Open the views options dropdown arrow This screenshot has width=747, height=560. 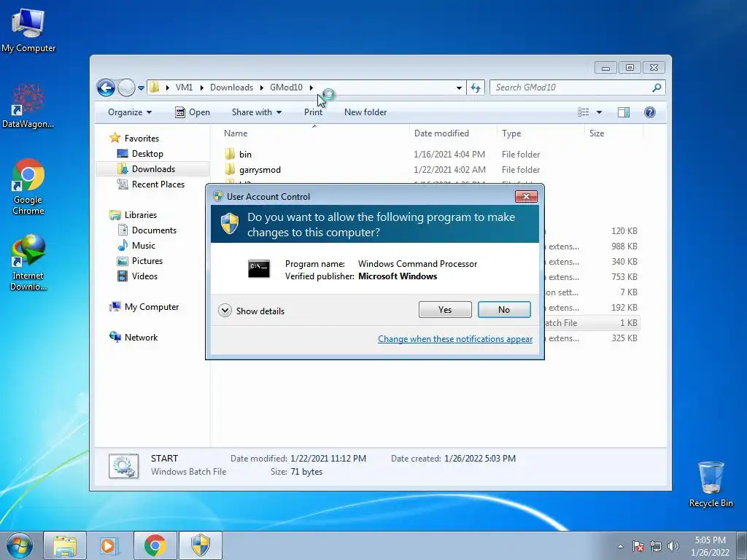[599, 112]
